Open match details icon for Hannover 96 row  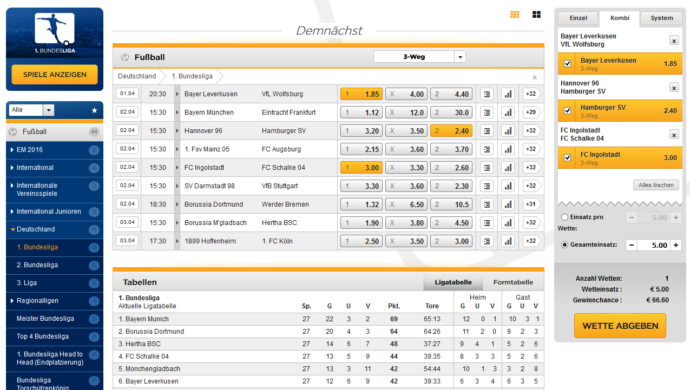click(x=487, y=131)
